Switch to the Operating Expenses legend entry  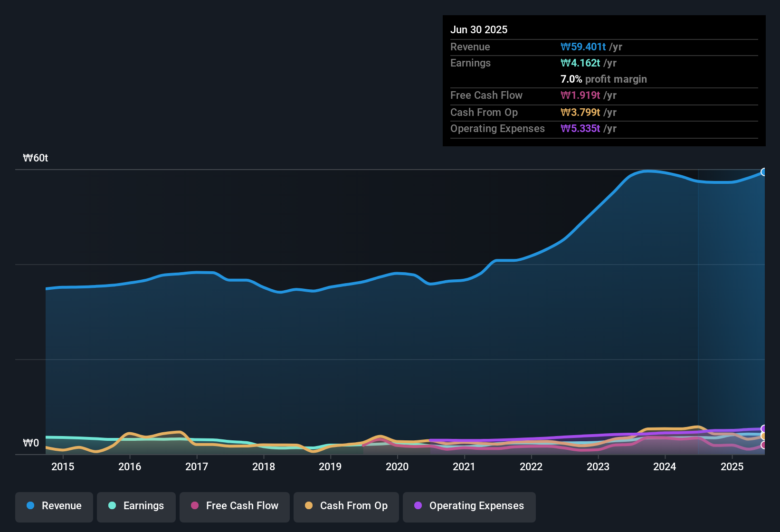tap(469, 506)
